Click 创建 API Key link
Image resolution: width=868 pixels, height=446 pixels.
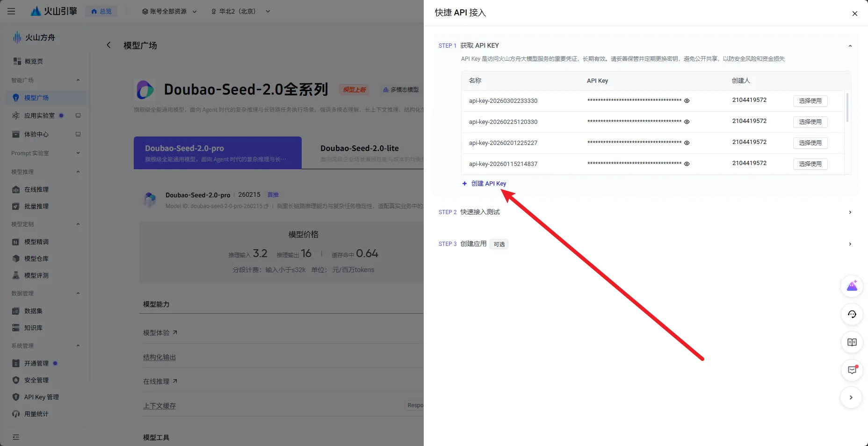pos(489,183)
